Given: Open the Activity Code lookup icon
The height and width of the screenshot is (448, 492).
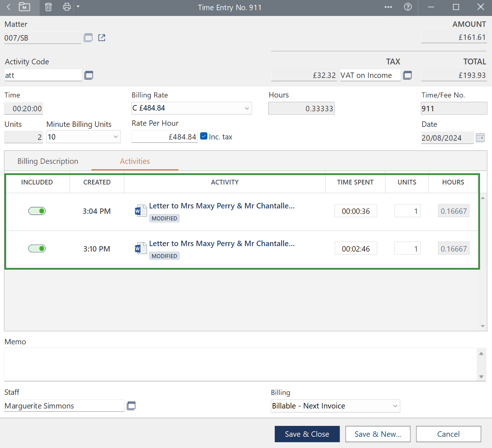Looking at the screenshot, I should click(x=89, y=75).
